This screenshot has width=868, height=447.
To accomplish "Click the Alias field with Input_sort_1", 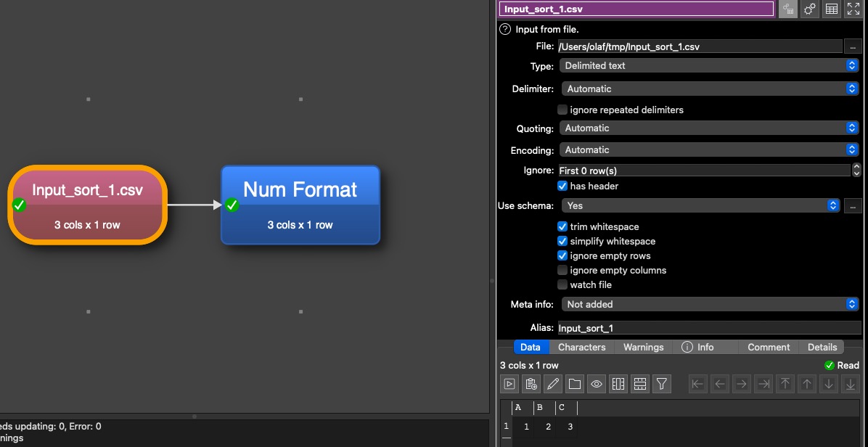I will [x=709, y=328].
